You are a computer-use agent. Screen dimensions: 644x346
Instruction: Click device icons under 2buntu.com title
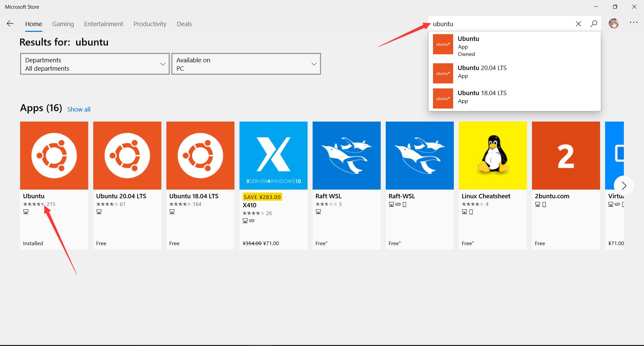[x=541, y=204]
